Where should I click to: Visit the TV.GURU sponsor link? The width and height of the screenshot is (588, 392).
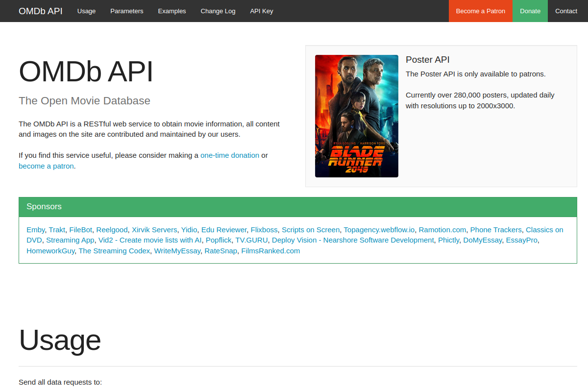[252, 240]
